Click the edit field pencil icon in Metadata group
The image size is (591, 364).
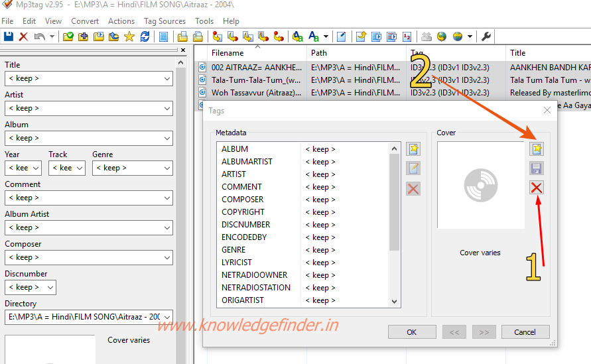pyautogui.click(x=413, y=168)
